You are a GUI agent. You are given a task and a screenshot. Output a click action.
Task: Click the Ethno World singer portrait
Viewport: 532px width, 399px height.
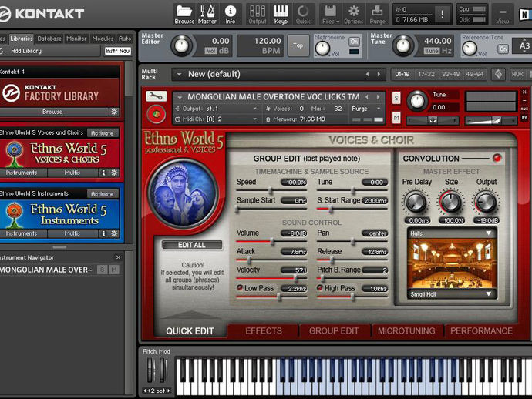[x=184, y=193]
